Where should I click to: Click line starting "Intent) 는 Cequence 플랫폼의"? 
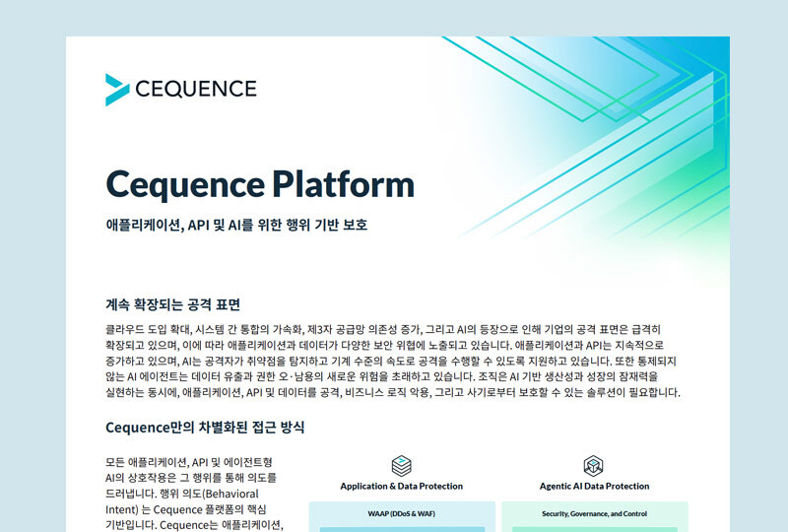[186, 509]
